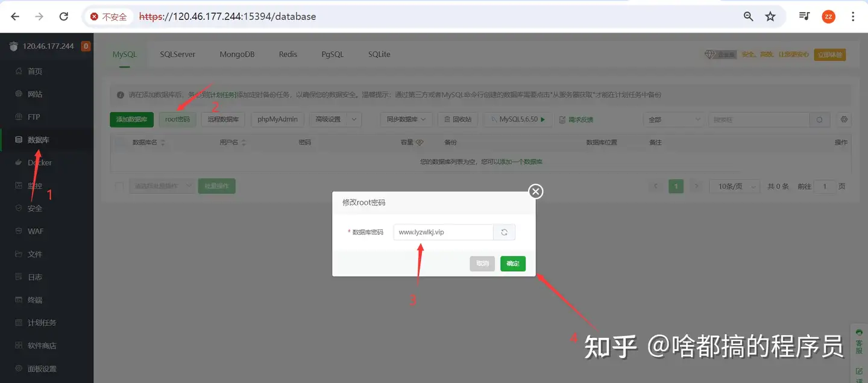Click the 不安全 security warning badge
This screenshot has height=383, width=868.
click(x=109, y=17)
